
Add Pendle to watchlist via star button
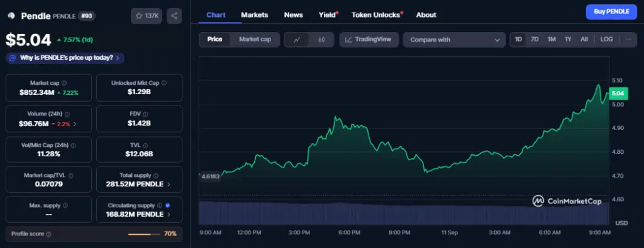tap(147, 16)
